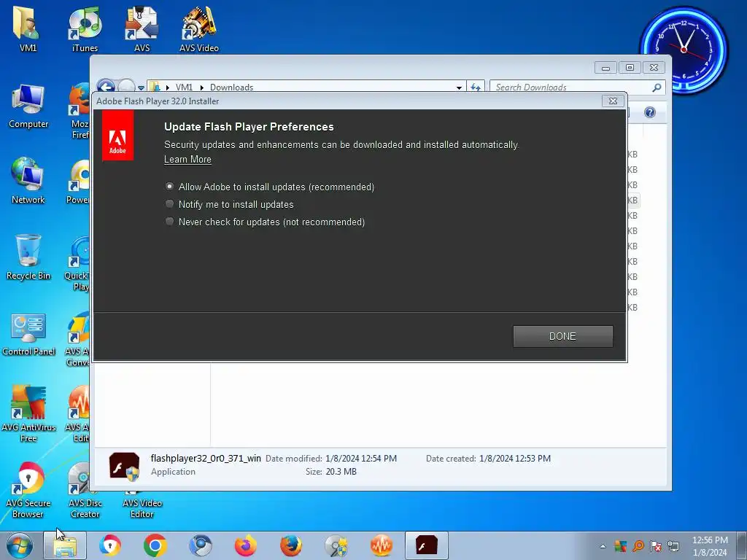Click the Size 20.3 MB value
Viewport: 747px width, 560px height.
[341, 472]
